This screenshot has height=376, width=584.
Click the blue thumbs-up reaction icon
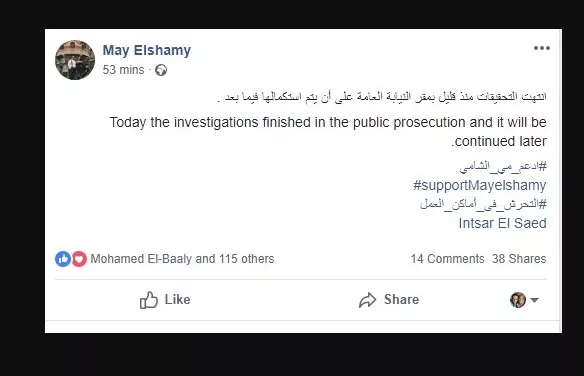pos(63,259)
